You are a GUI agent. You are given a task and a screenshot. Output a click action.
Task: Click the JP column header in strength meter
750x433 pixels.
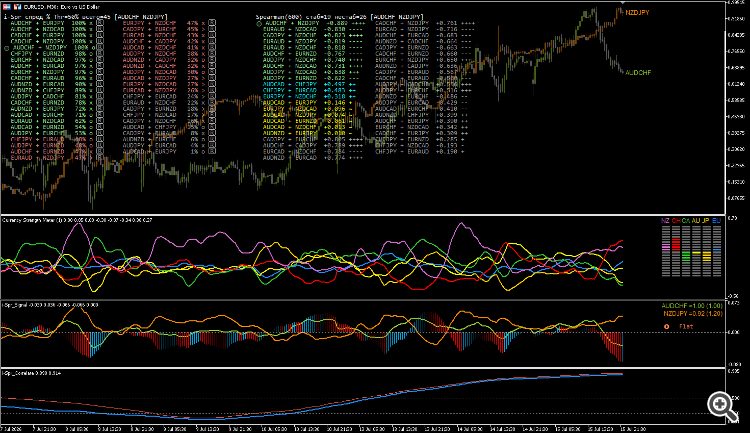pos(706,221)
